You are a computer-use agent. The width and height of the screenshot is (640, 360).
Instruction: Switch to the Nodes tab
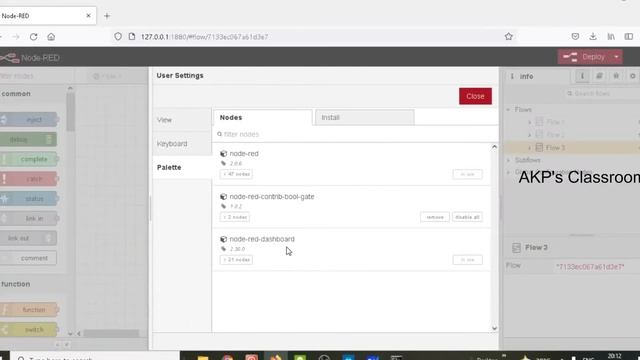pos(262,118)
